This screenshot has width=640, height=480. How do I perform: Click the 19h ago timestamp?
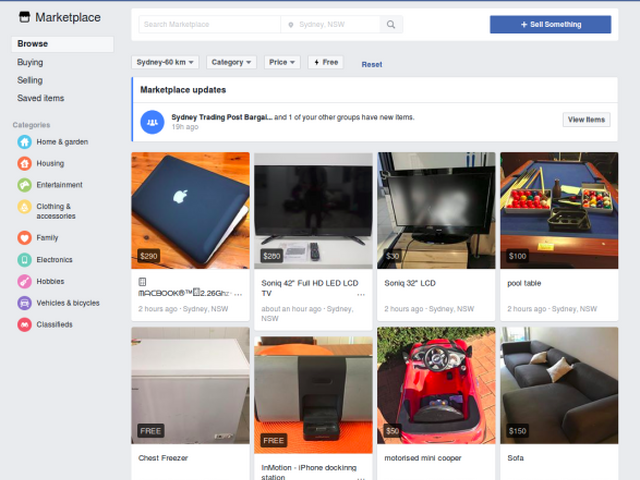point(185,127)
